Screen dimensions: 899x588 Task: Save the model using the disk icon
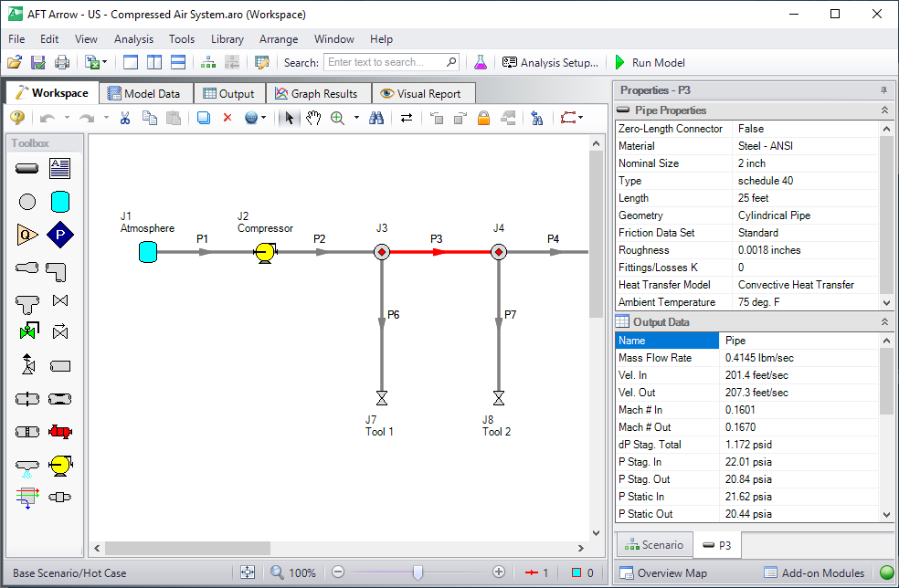tap(37, 62)
